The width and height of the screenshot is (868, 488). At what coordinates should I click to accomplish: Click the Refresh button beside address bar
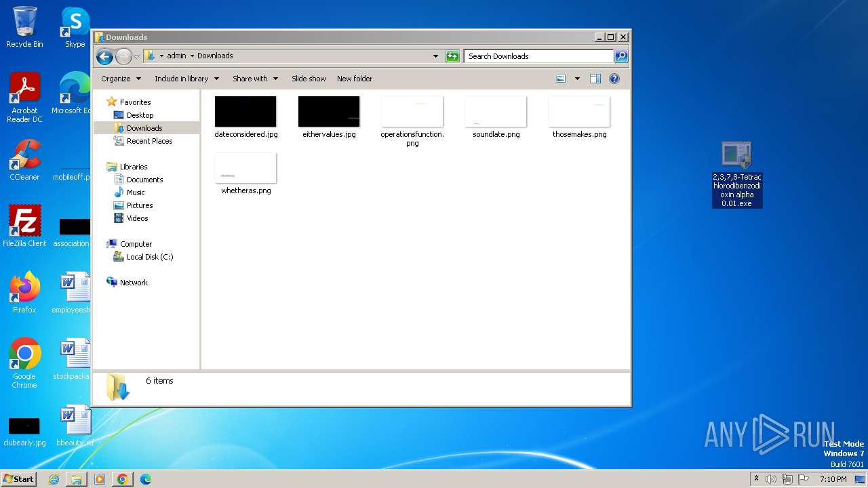[452, 56]
